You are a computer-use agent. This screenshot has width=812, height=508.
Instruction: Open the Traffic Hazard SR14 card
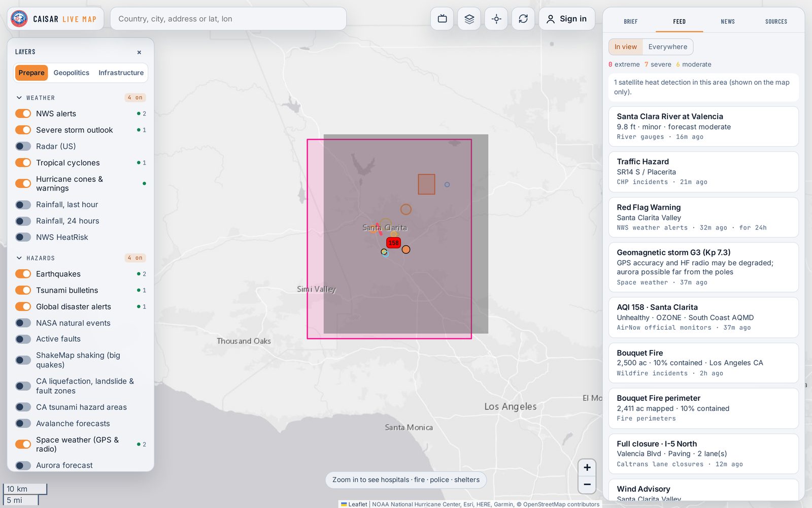click(x=703, y=172)
